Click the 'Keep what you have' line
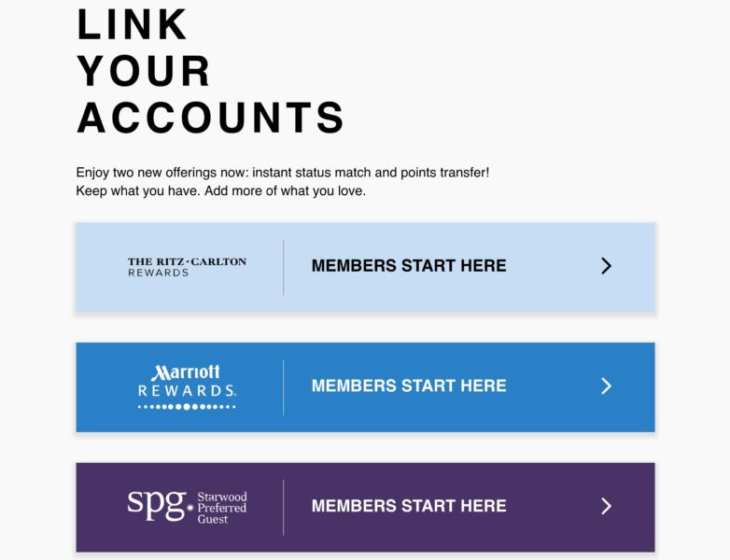Image resolution: width=730 pixels, height=560 pixels. click(x=220, y=190)
